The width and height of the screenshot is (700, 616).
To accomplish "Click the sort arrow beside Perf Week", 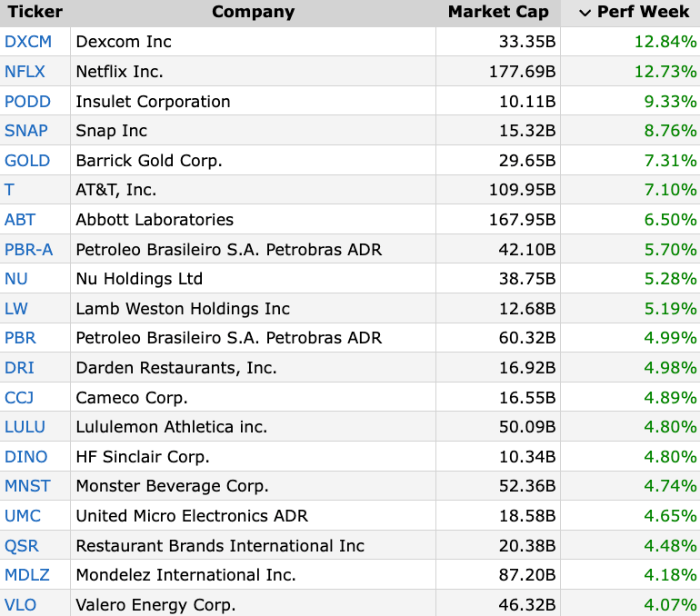I will [x=585, y=13].
